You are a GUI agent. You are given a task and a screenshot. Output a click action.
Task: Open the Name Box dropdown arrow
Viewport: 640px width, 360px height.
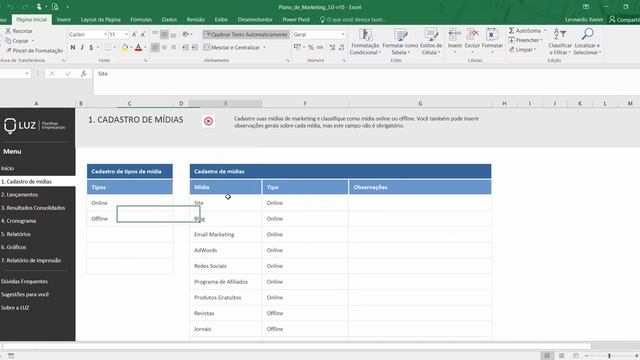click(27, 73)
